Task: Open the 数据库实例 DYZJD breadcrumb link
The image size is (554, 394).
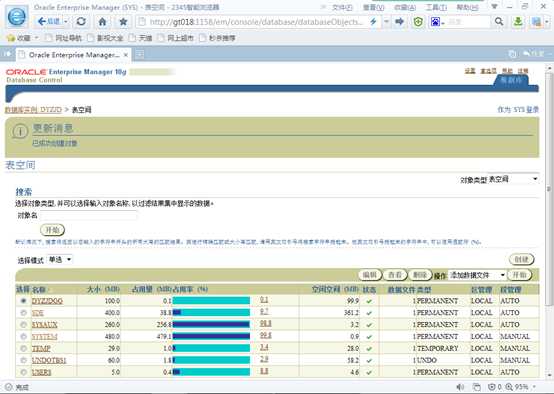Action: [x=33, y=110]
